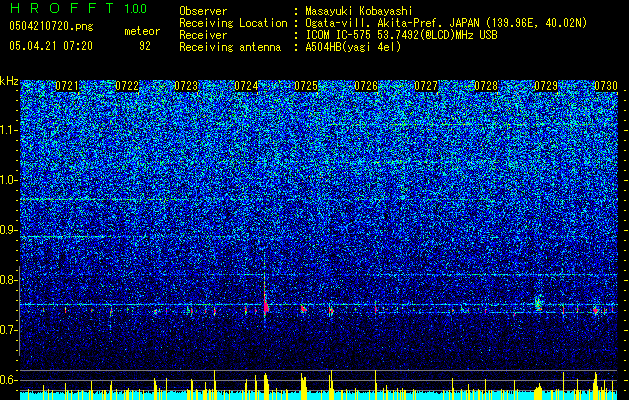Click the 0730 time marker
Image resolution: width=629 pixels, height=400 pixels.
606,86
